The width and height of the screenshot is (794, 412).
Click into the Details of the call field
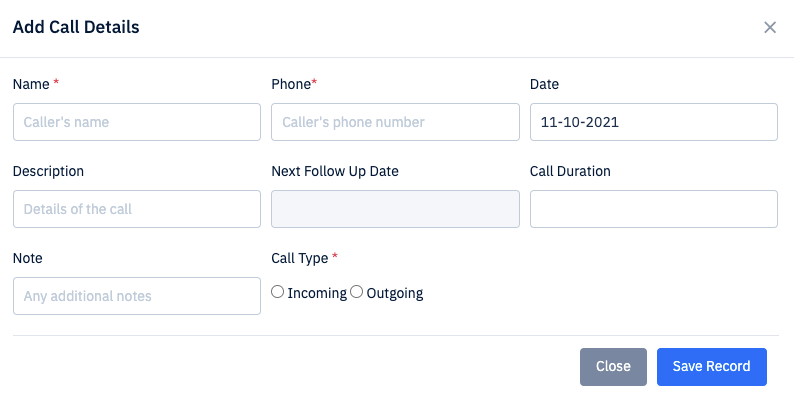tap(137, 209)
